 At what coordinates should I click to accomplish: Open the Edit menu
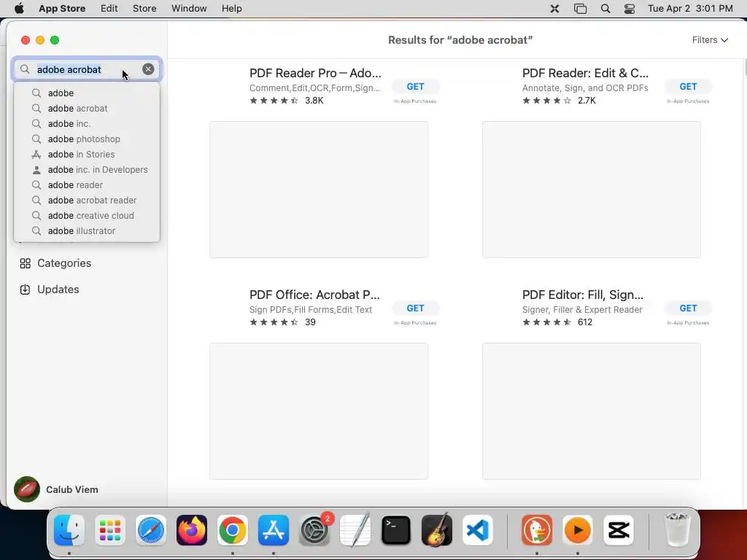point(109,9)
